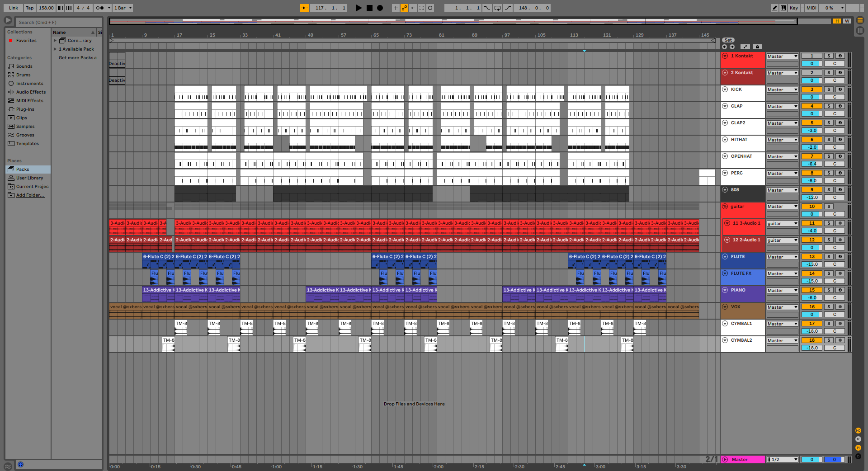Viewport: 868px width, 471px height.
Task: Enable the Key map mode button
Action: click(x=793, y=8)
